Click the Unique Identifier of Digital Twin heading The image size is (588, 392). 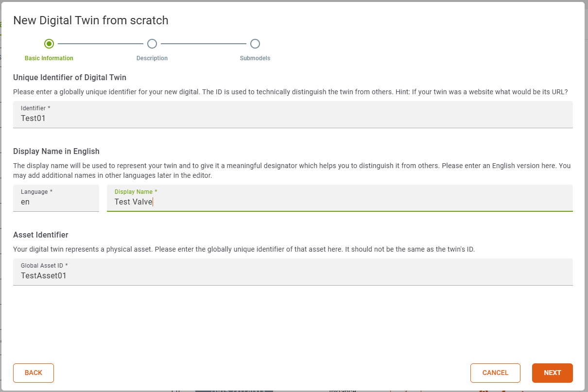(69, 77)
